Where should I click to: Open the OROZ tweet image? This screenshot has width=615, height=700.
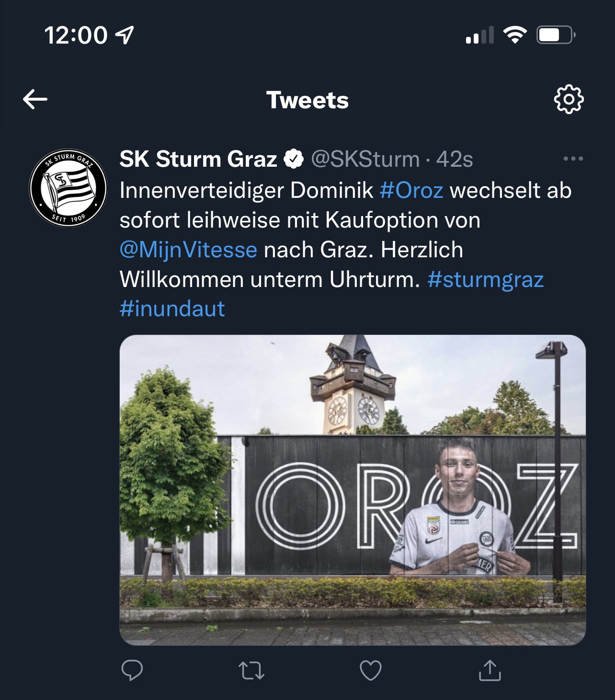pyautogui.click(x=353, y=490)
